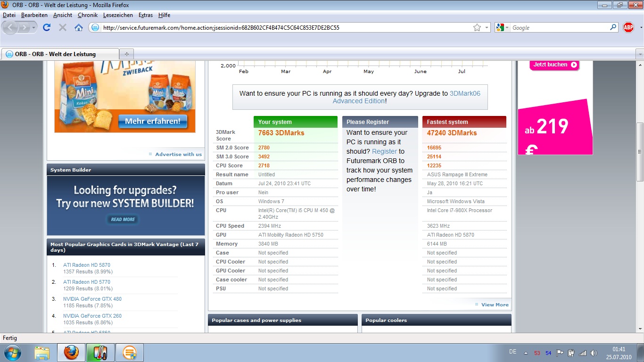Open the Bearbeiten menu
The height and width of the screenshot is (362, 644).
pyautogui.click(x=34, y=15)
